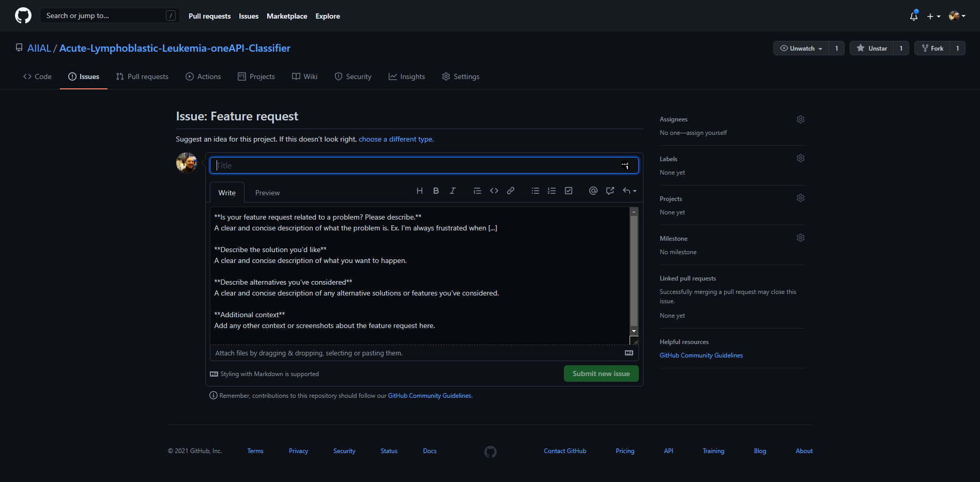Click header Pull requests link
The height and width of the screenshot is (482, 980).
(x=209, y=16)
